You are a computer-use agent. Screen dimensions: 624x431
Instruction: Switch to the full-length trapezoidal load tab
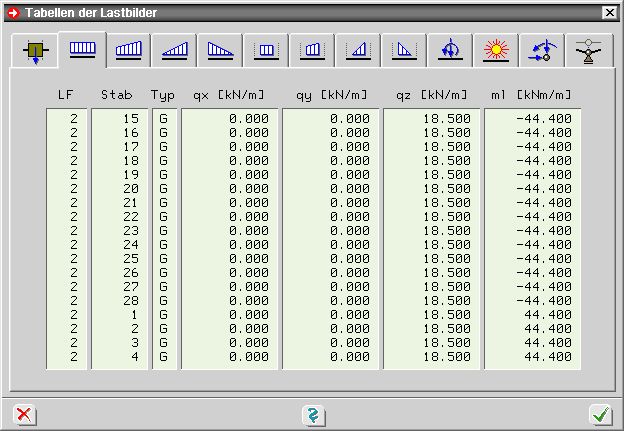click(129, 49)
